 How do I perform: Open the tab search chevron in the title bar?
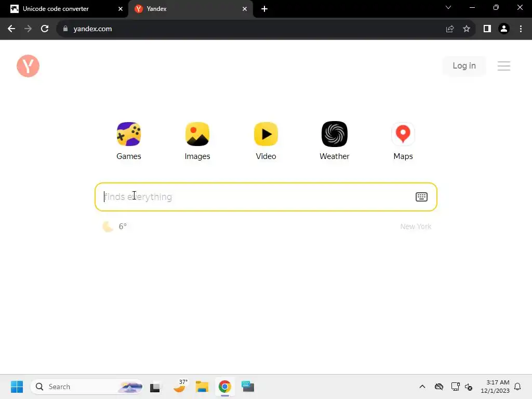coord(448,7)
